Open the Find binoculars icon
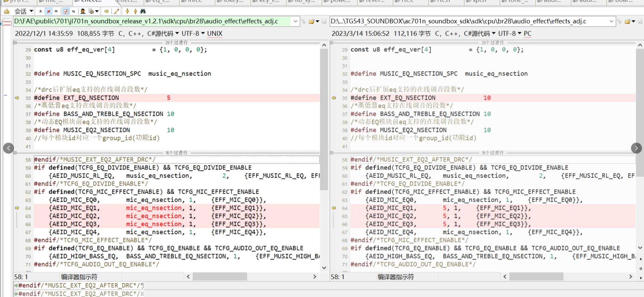 click(143, 11)
